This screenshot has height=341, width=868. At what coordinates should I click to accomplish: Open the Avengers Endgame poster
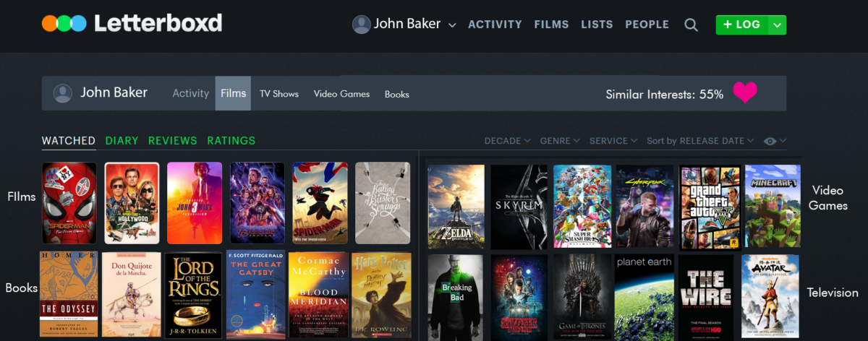pos(258,203)
